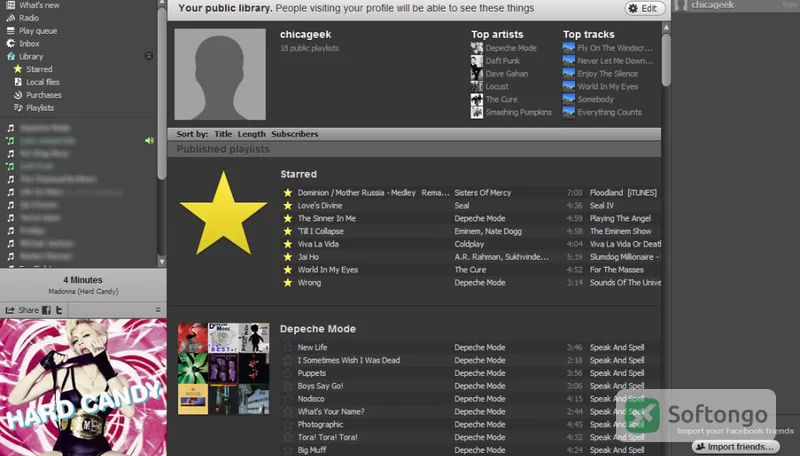This screenshot has width=800, height=456.
Task: Star the Puppets track
Action: pyautogui.click(x=288, y=373)
